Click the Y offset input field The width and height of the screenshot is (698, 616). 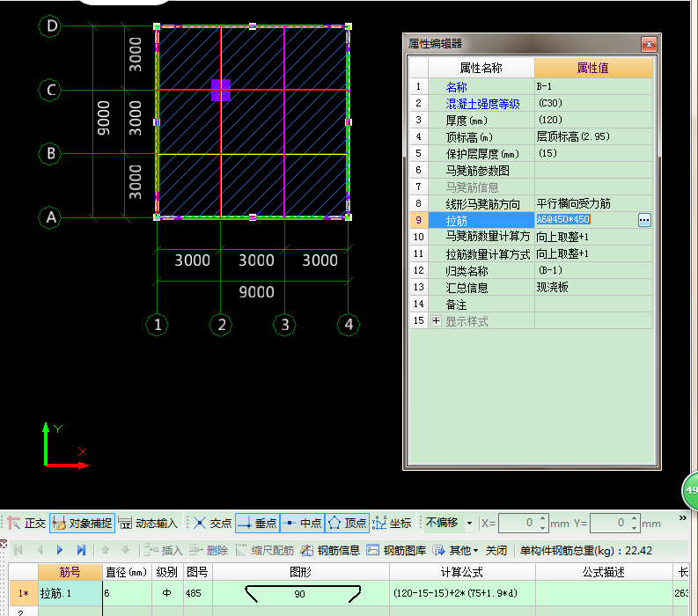[610, 523]
